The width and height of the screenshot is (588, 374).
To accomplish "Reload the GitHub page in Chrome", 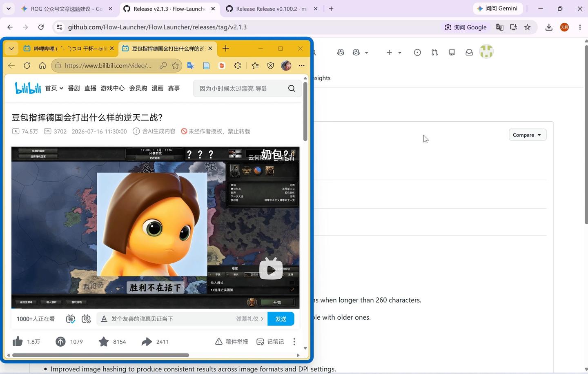I will coord(41,27).
